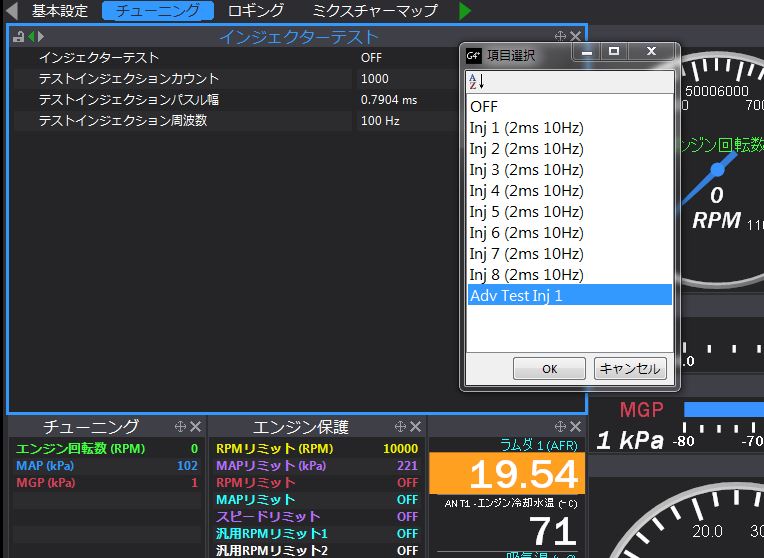Select Adv Test Inj 1 entry
The image size is (764, 558).
click(570, 295)
